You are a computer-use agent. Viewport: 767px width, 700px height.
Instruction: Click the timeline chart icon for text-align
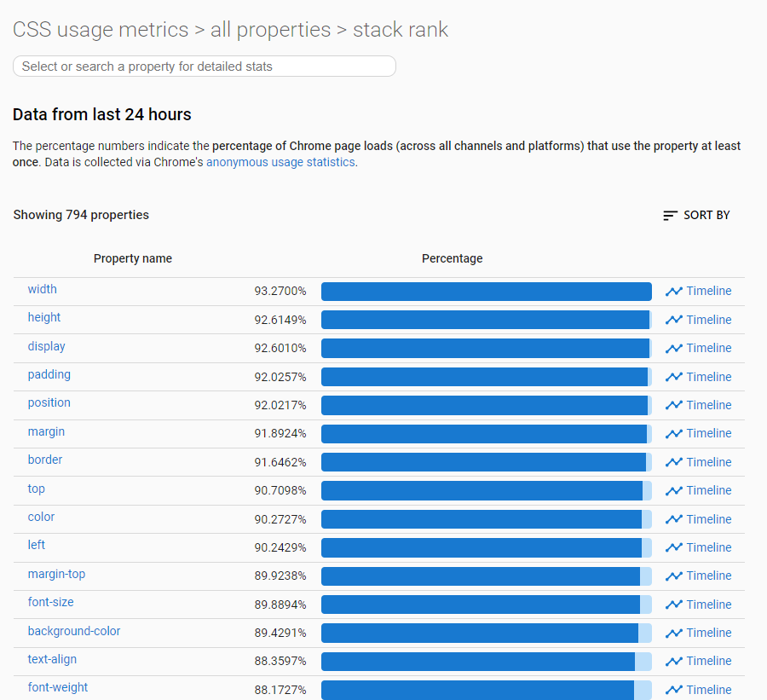coord(674,662)
